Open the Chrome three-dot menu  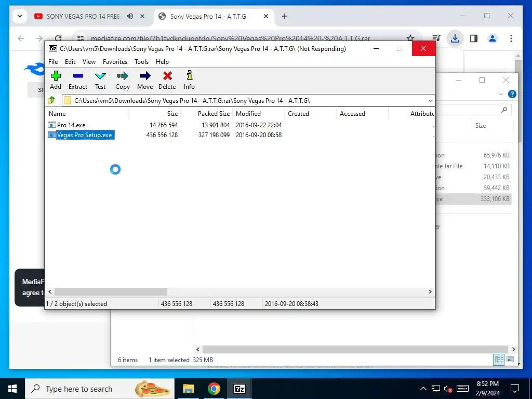pos(511,38)
